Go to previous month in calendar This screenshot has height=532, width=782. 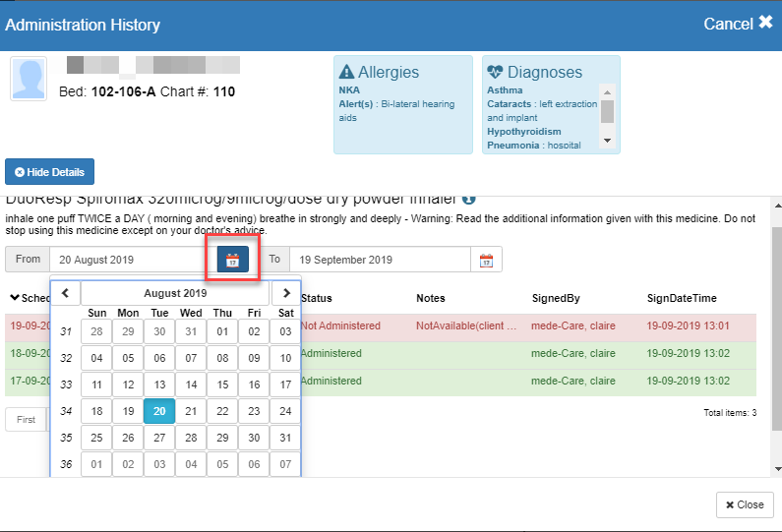(65, 293)
